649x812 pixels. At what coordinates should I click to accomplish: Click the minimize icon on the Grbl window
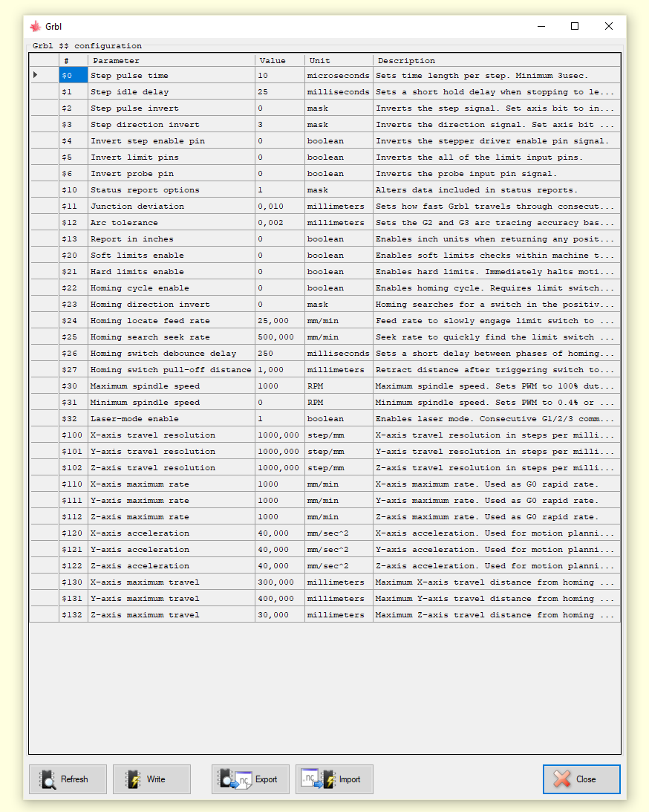541,26
